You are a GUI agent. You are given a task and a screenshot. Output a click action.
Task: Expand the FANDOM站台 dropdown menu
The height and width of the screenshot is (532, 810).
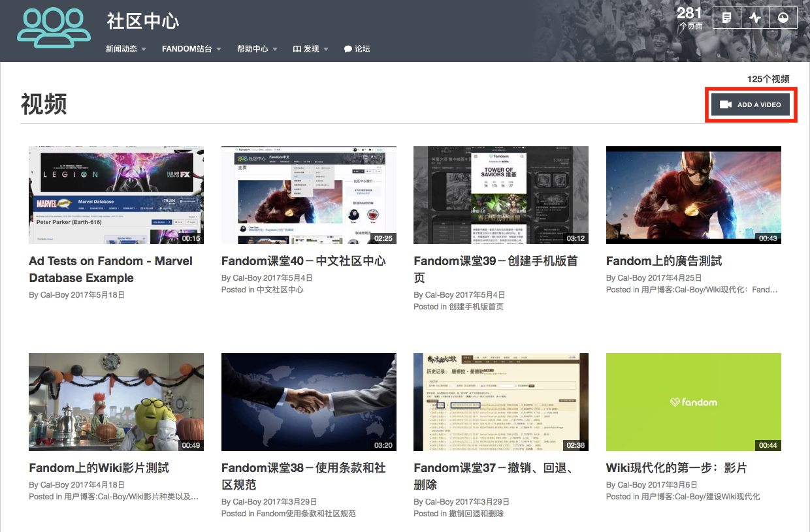[191, 49]
